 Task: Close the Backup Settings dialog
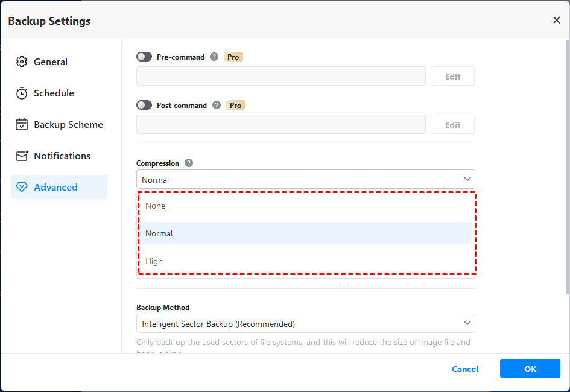(x=556, y=21)
